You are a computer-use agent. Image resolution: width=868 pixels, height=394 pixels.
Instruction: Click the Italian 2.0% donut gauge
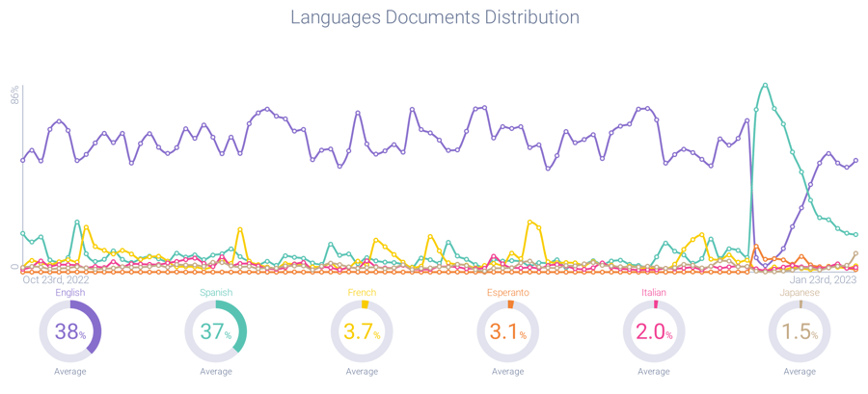[x=654, y=332]
